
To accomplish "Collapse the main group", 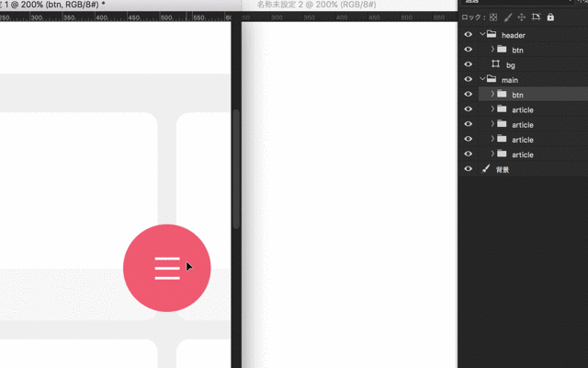I will click(482, 79).
